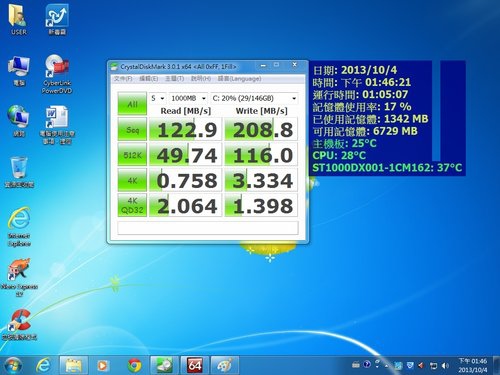Launch Internet Explorer from the taskbar
Viewport: 500px width, 375px height.
[43, 365]
